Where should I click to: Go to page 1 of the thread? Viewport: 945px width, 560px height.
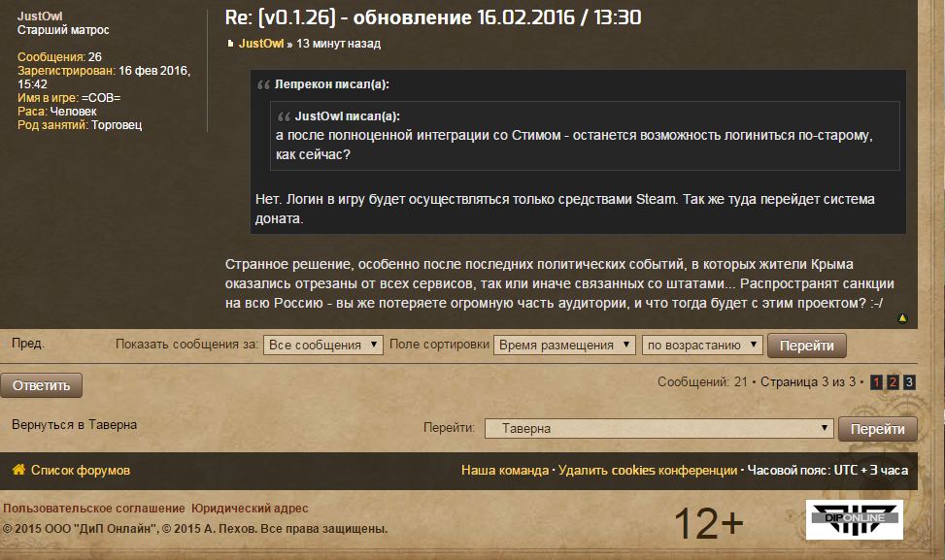(x=877, y=381)
